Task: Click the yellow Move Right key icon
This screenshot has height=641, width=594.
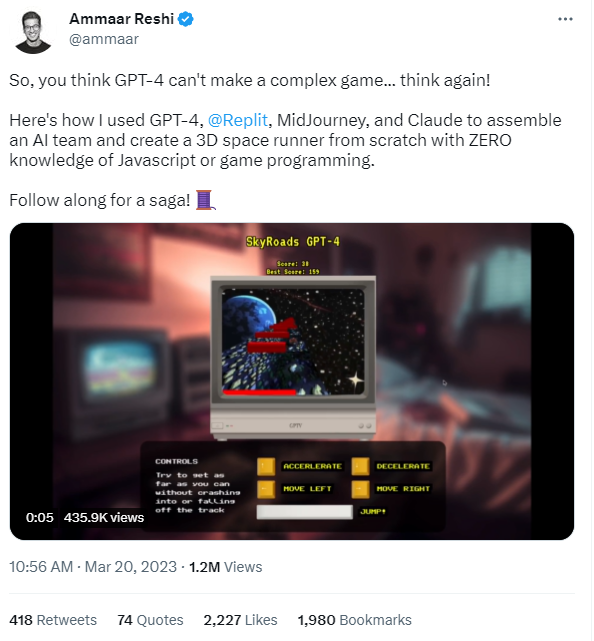Action: coord(360,489)
